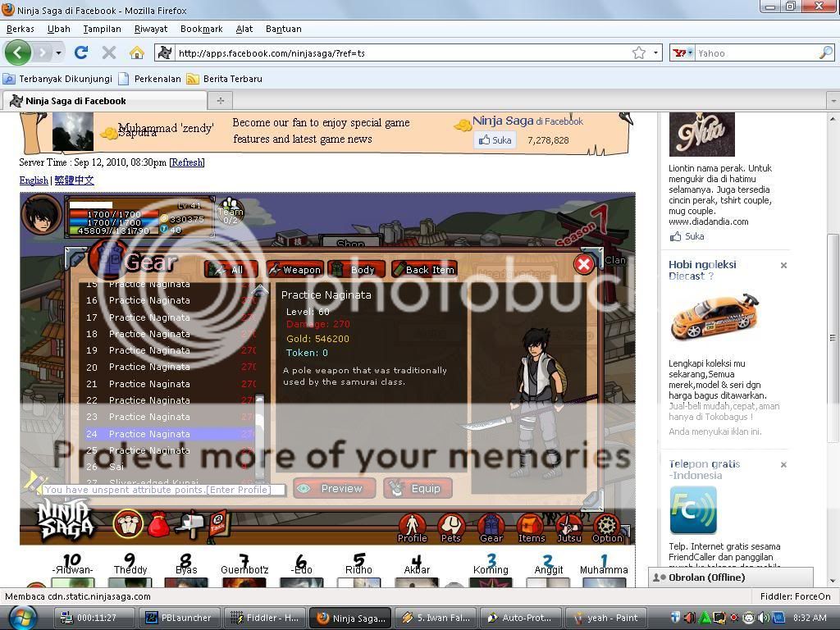
Task: Click the Refresh server time link
Action: pyautogui.click(x=187, y=162)
